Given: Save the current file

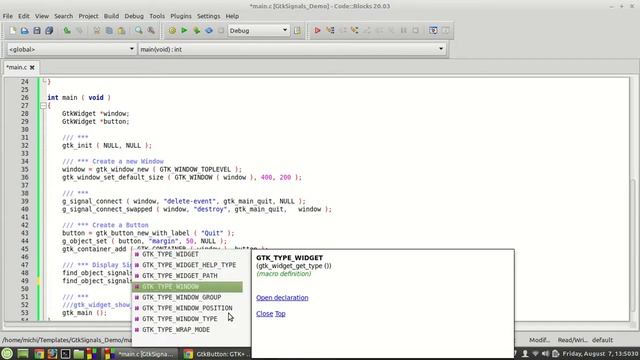Looking at the screenshot, I should (37, 31).
